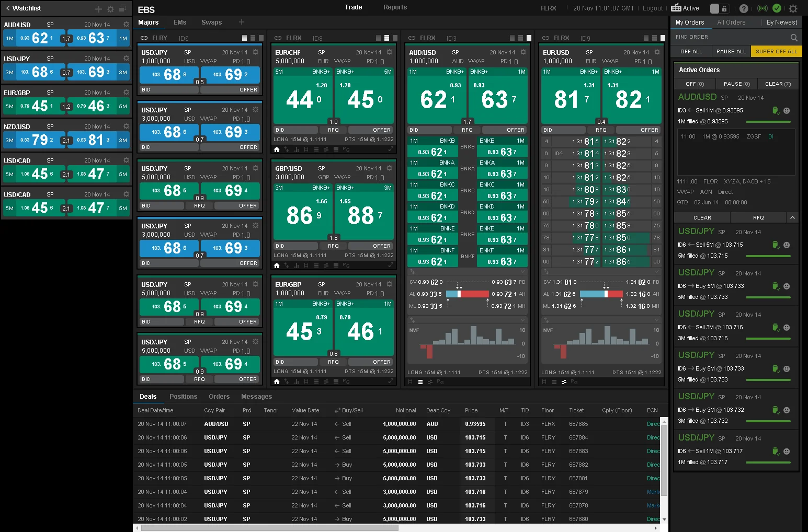Open the Reports section
The image size is (808, 532).
point(395,7)
